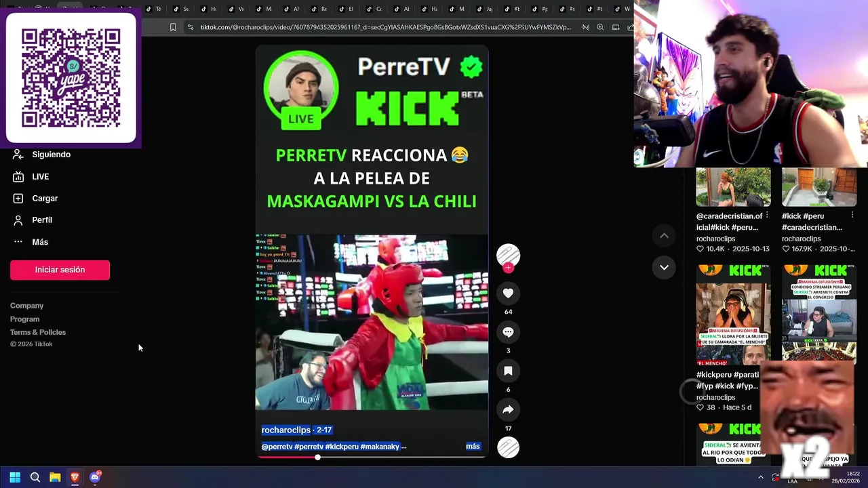Go to next video with down arrow

click(664, 267)
